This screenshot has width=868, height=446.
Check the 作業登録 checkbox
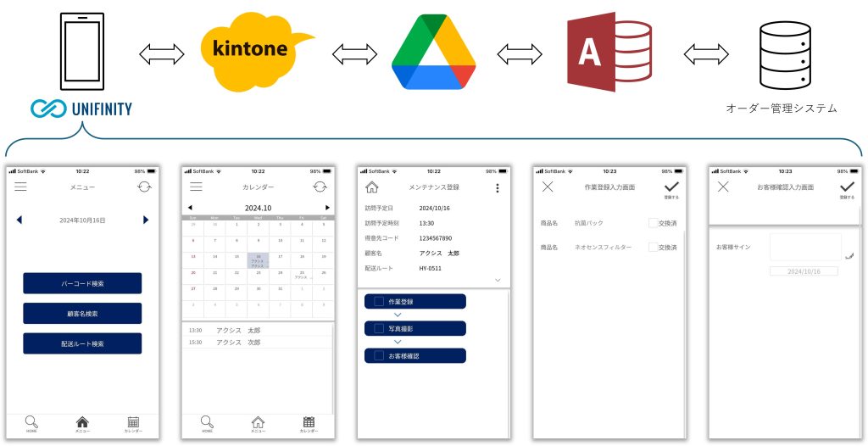pos(379,301)
